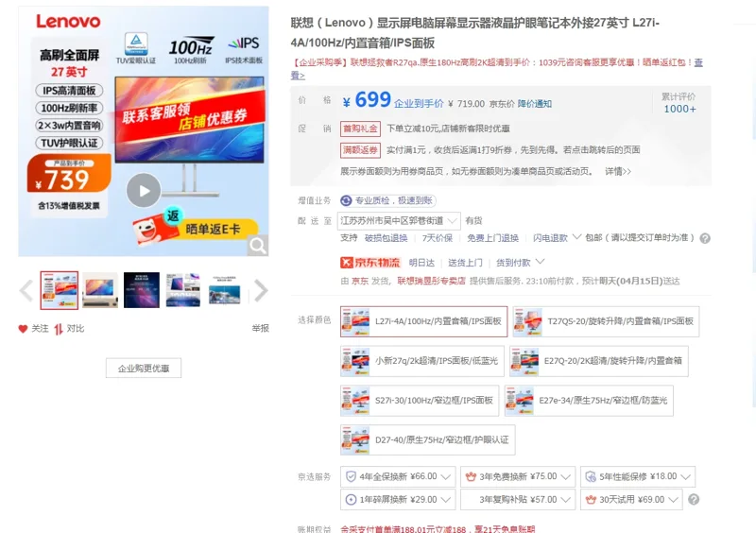Open the 3年免费换新 ¥75.00 service dropdown
Viewport: 756px width, 533px height.
518,476
